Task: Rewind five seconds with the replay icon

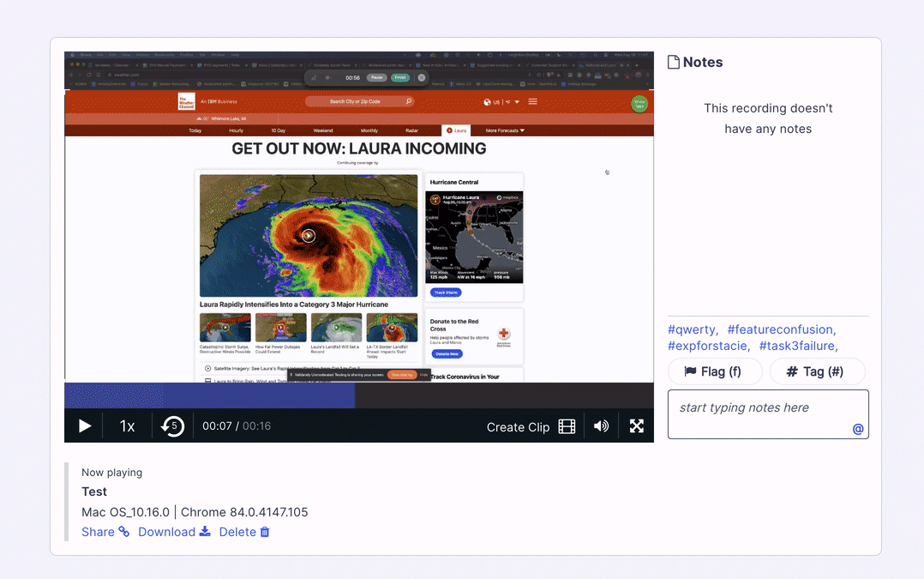Action: point(172,426)
